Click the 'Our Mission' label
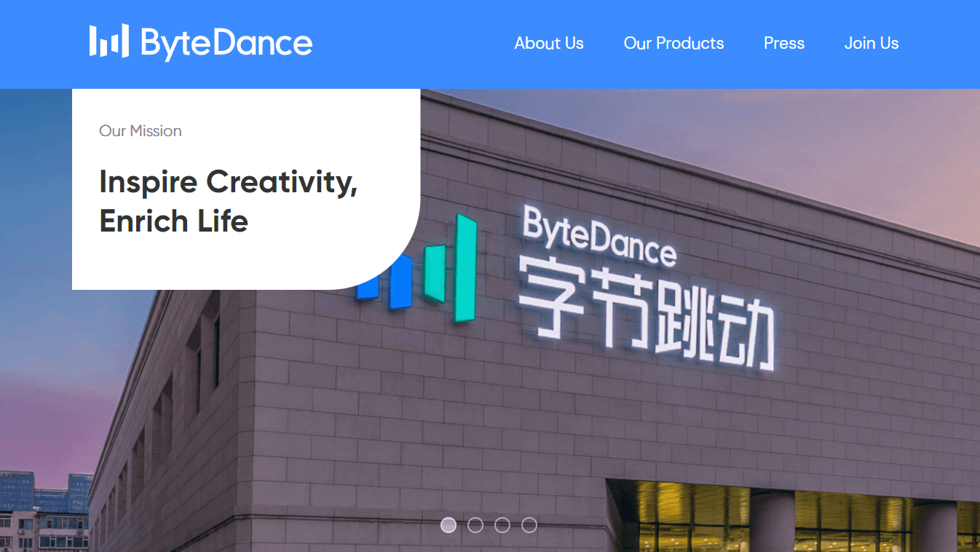The width and height of the screenshot is (980, 552). pos(141,131)
